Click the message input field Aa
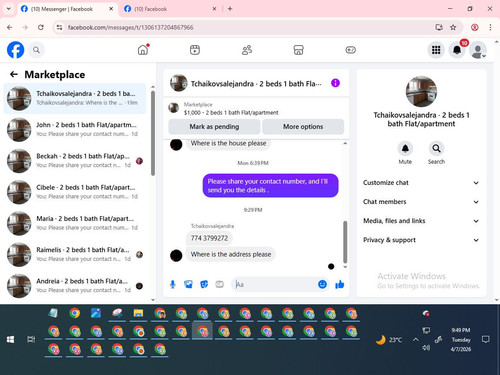The height and width of the screenshot is (375, 500). 274,284
